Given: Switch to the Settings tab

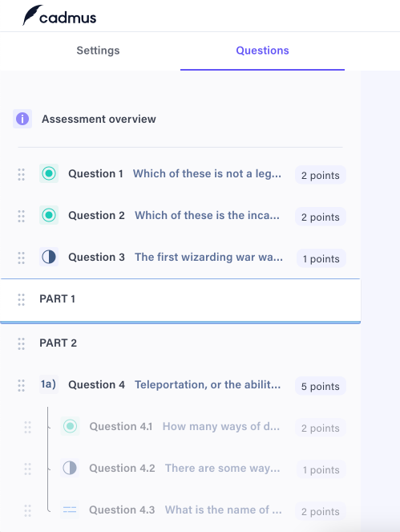Looking at the screenshot, I should [98, 51].
